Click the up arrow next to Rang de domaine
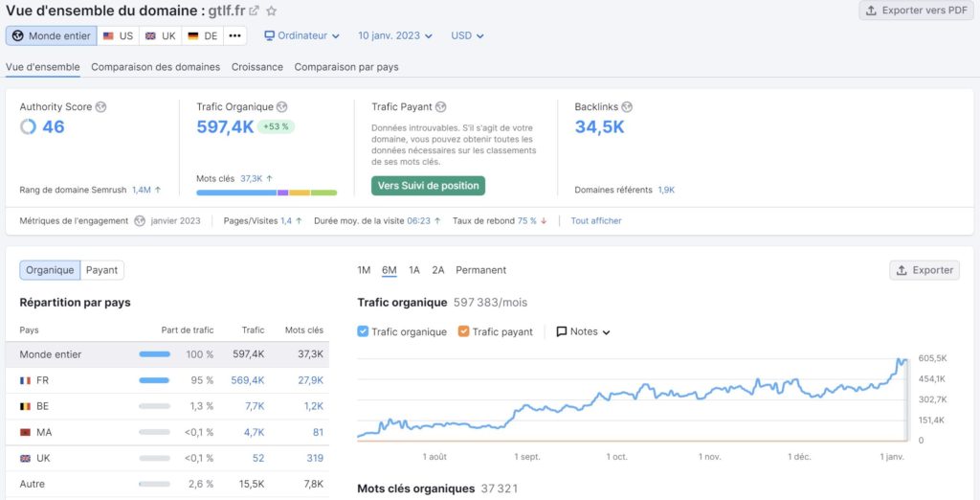980x500 pixels. 158,190
